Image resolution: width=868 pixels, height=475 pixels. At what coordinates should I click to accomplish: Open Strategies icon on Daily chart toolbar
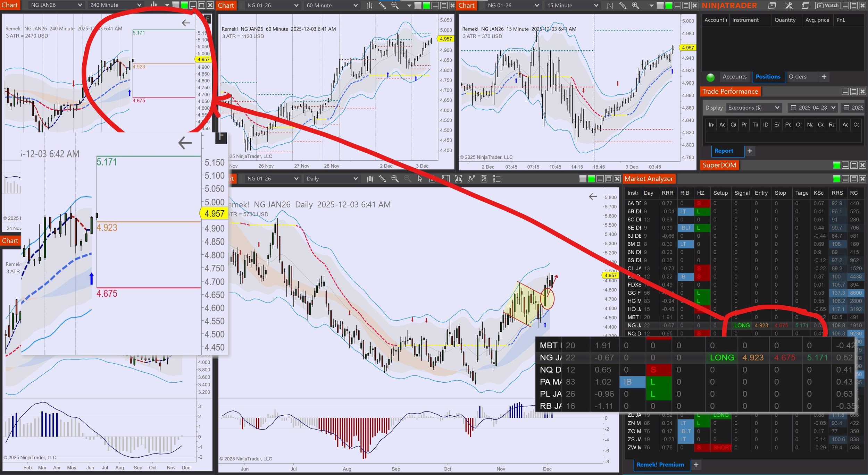click(x=484, y=179)
